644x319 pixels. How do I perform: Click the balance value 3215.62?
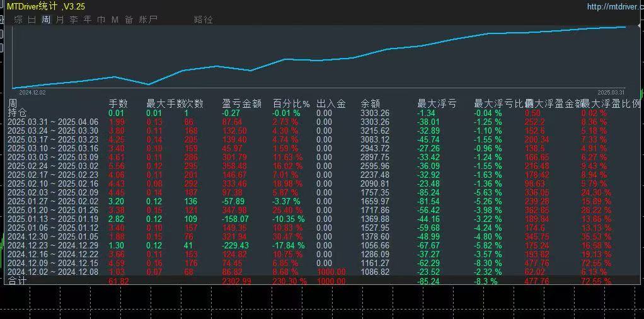[374, 130]
